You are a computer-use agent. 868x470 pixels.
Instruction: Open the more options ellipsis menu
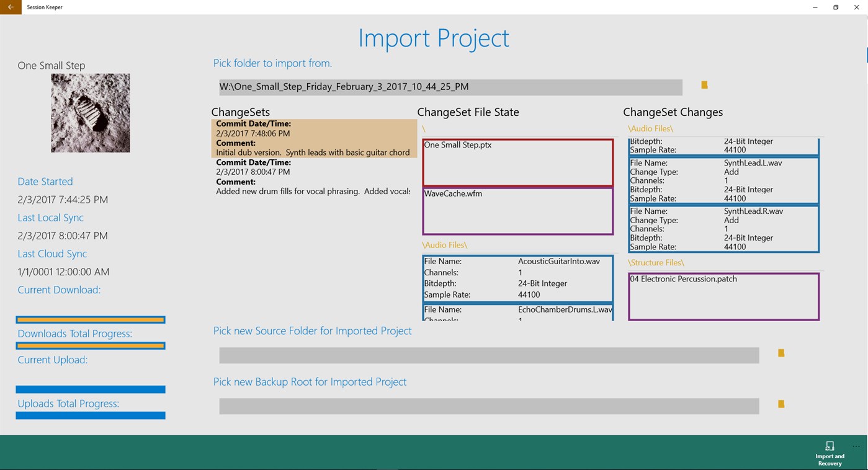coord(856,446)
